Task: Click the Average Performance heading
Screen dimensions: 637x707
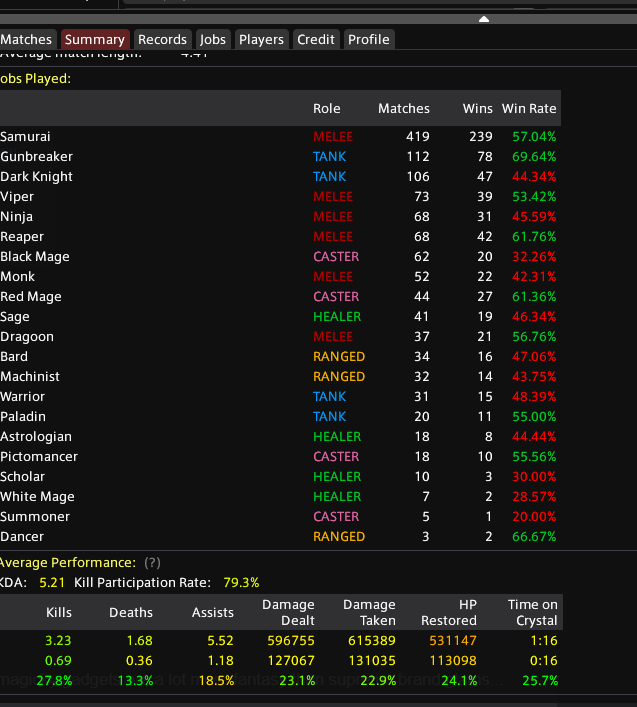Action: (68, 563)
